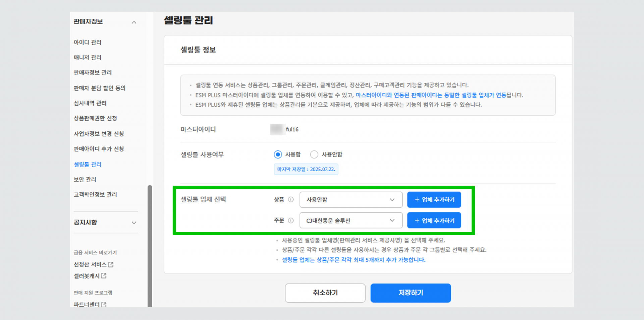The image size is (644, 320).
Task: Open 셀링툴 관리 sidebar item
Action: [88, 164]
